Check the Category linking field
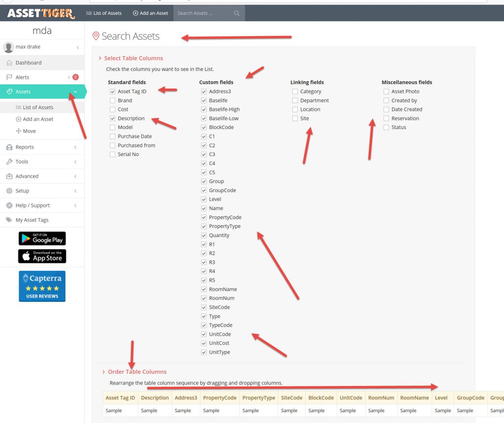Viewport: 504px width, 423px height. (295, 92)
